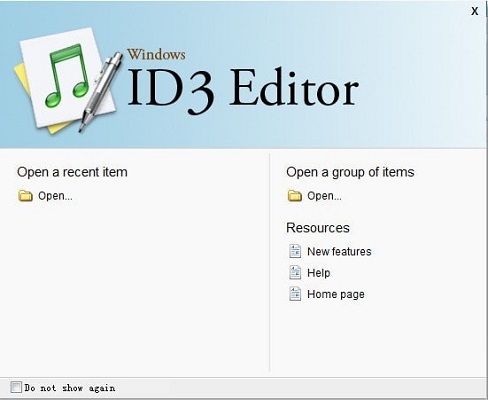Tick the Do not show again checkbox
Image resolution: width=488 pixels, height=400 pixels.
pos(16,387)
